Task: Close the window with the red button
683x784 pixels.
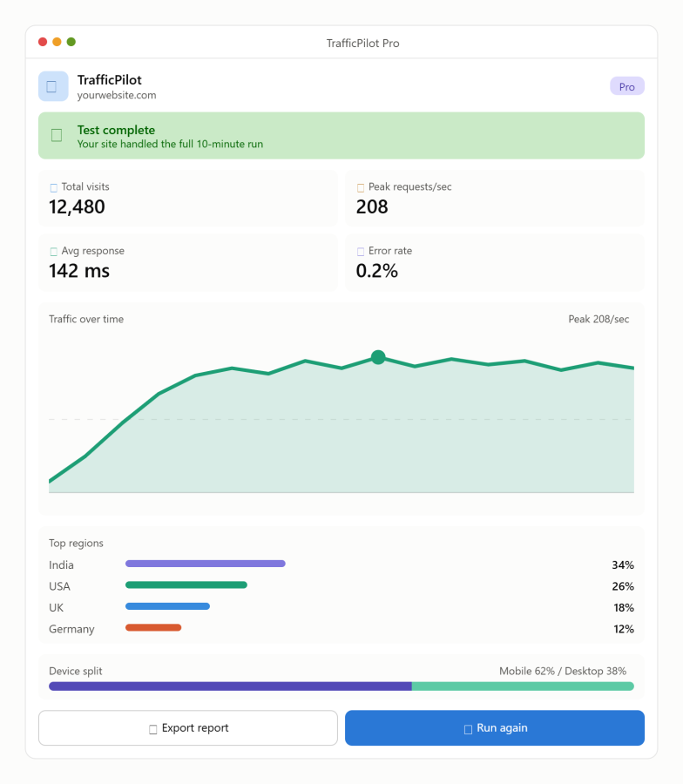Action: (x=43, y=42)
